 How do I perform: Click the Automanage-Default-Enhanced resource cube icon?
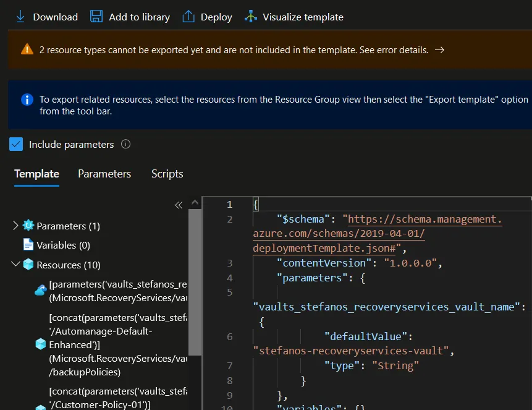point(41,344)
